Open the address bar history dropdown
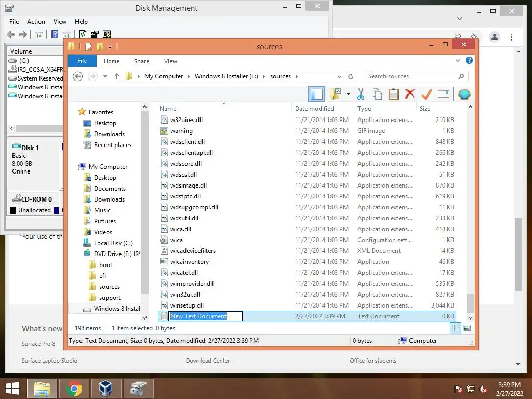 339,76
